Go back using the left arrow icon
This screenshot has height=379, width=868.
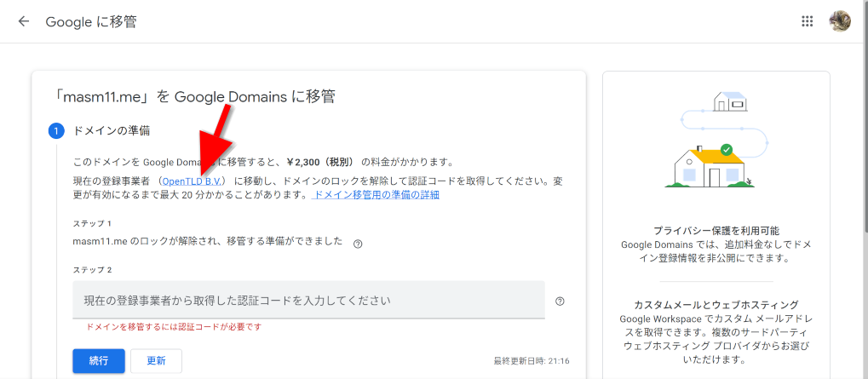tap(23, 21)
